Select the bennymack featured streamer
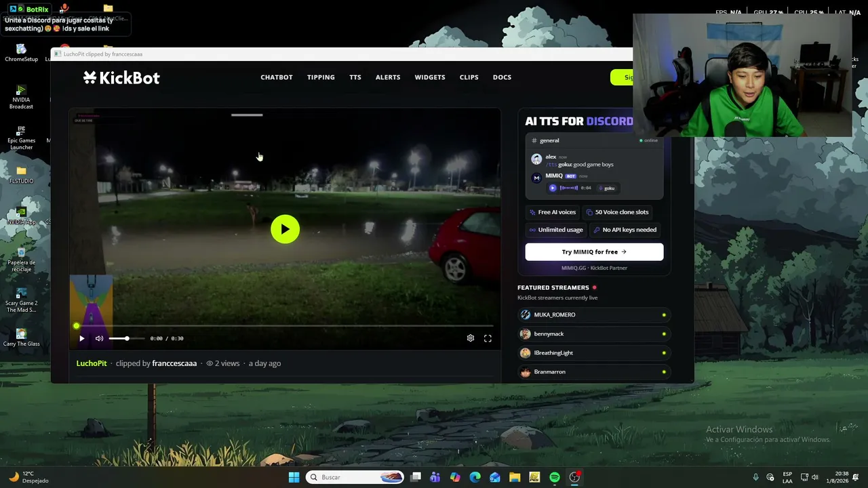Image resolution: width=868 pixels, height=488 pixels. [x=593, y=333]
